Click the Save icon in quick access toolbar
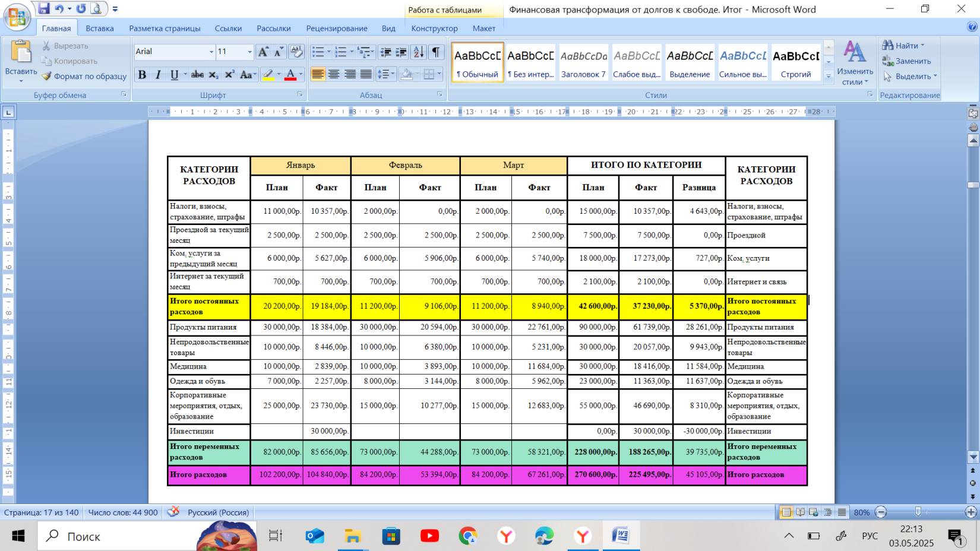 (x=43, y=8)
